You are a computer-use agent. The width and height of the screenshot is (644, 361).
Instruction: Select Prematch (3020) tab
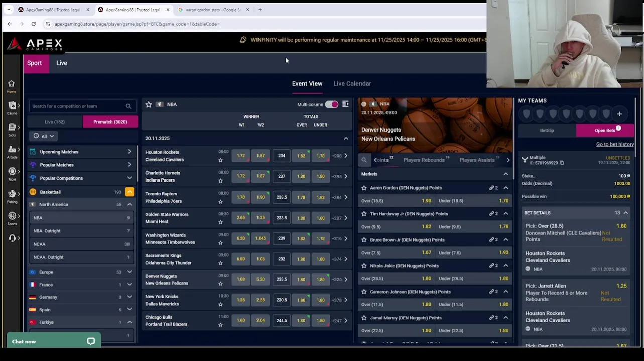point(110,122)
